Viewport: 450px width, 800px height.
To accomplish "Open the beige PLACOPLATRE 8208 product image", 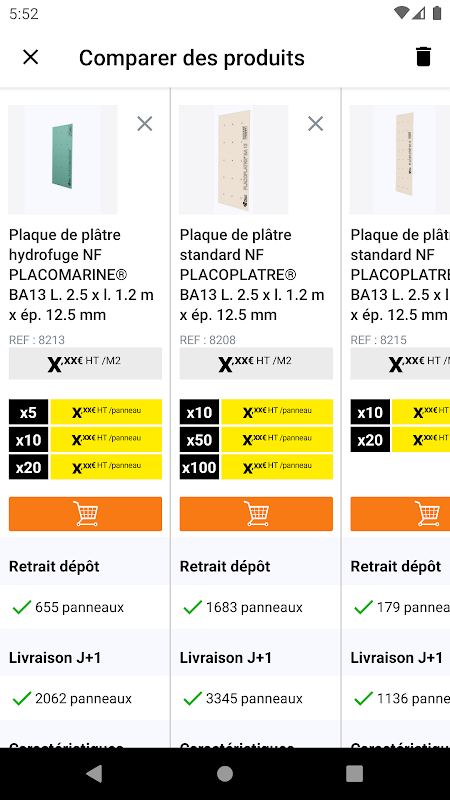I will (234, 160).
